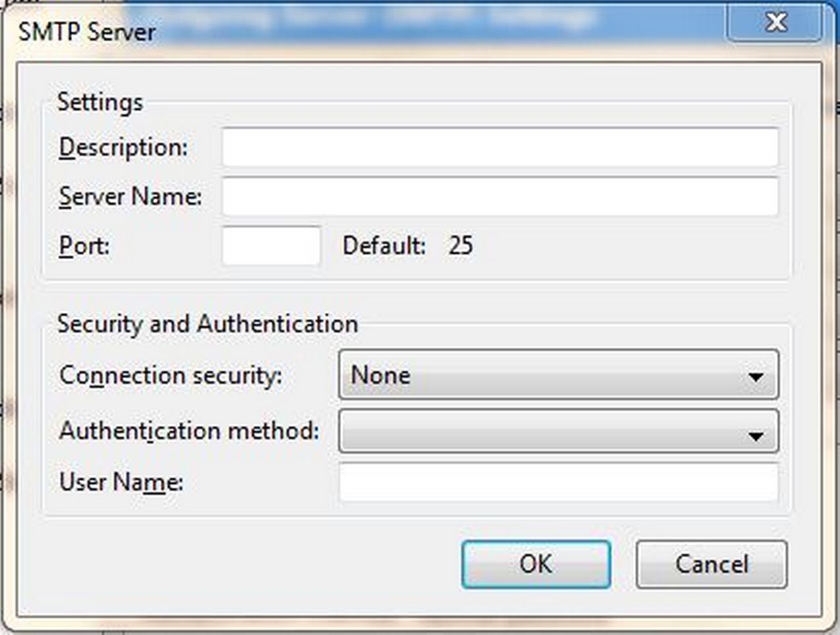Image resolution: width=840 pixels, height=635 pixels.
Task: Click the SMTP Server title bar text
Action: [x=87, y=32]
